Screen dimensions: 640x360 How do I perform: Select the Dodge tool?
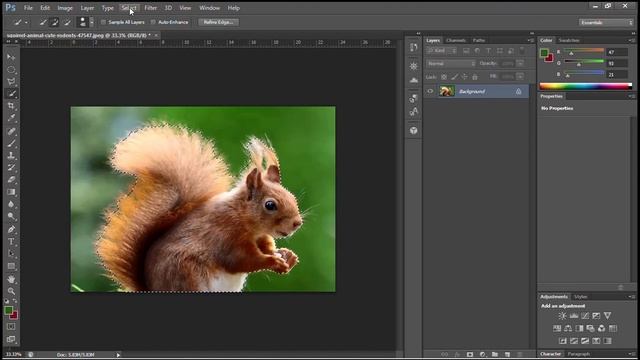tap(11, 216)
